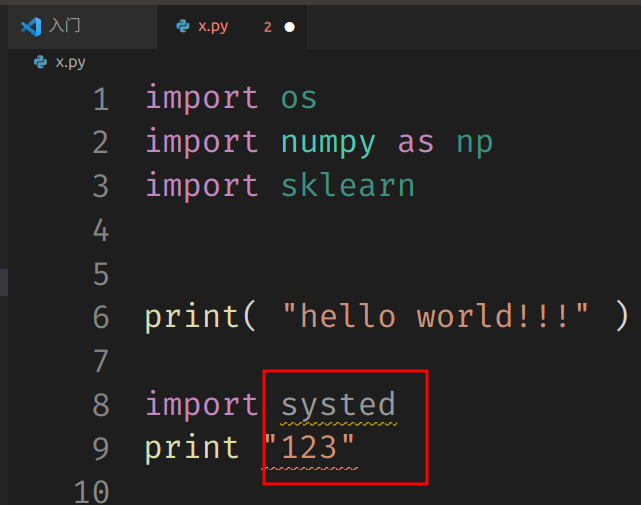Click line number 3 in the gutter
The height and width of the screenshot is (505, 641).
[x=101, y=186]
